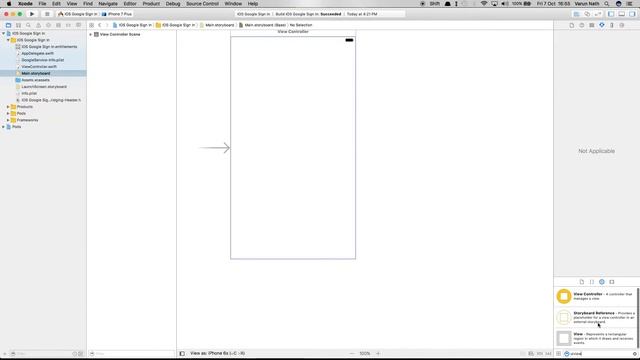Collapse the iOS Google Sign In group folder
Screen dimensions: 640x360
(x=8, y=40)
